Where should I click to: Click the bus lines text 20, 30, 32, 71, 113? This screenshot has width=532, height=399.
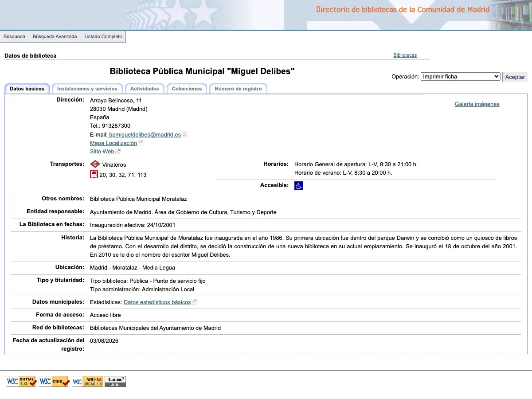click(x=123, y=175)
